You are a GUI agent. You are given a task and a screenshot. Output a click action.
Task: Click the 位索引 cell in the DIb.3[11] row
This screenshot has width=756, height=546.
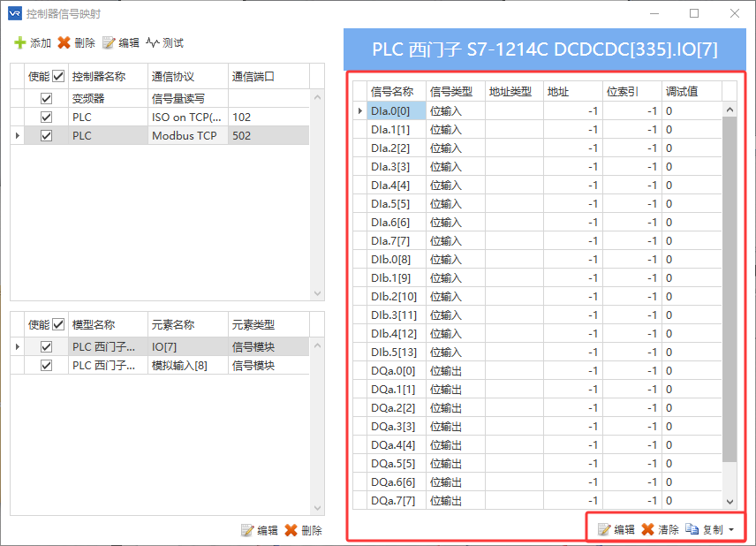click(632, 315)
